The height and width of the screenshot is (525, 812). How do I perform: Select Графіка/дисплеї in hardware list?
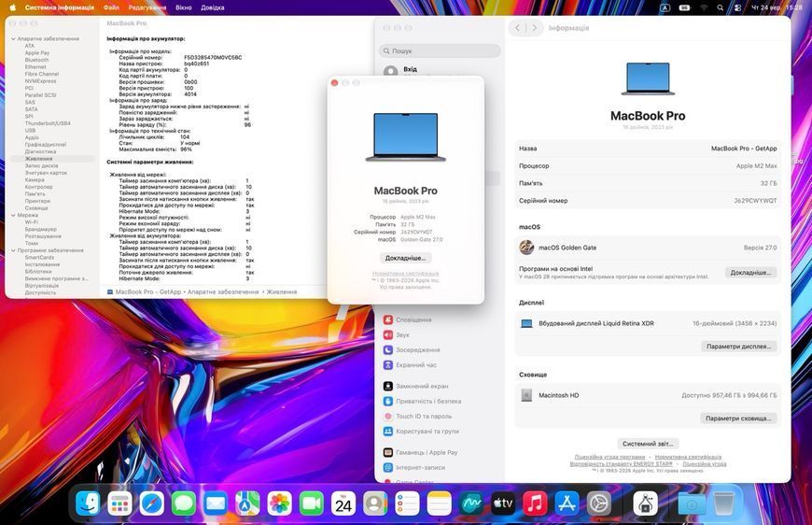(x=46, y=145)
